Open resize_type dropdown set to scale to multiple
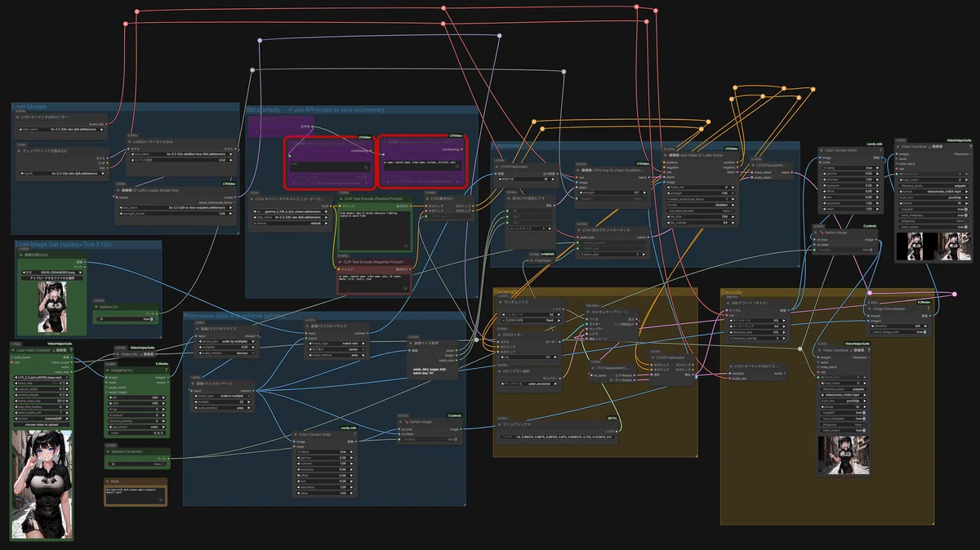The image size is (980, 550). pos(222,395)
